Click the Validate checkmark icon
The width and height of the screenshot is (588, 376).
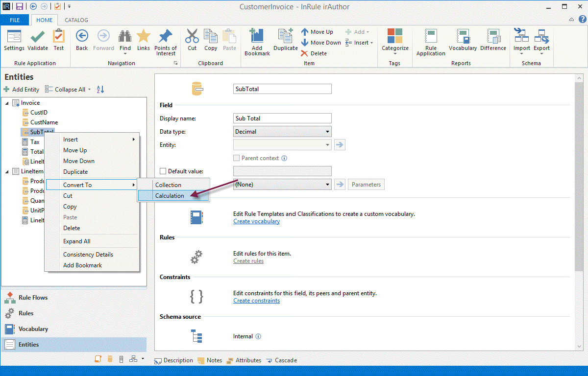[38, 37]
